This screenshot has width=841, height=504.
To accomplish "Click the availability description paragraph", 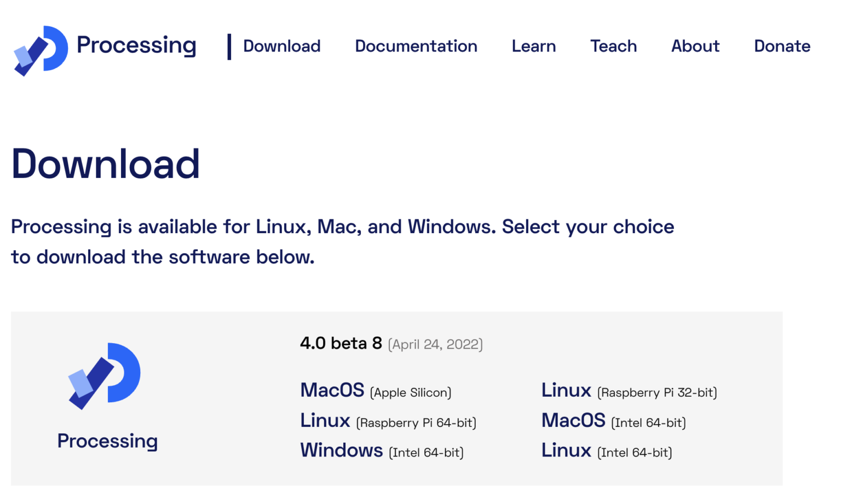I will (342, 241).
